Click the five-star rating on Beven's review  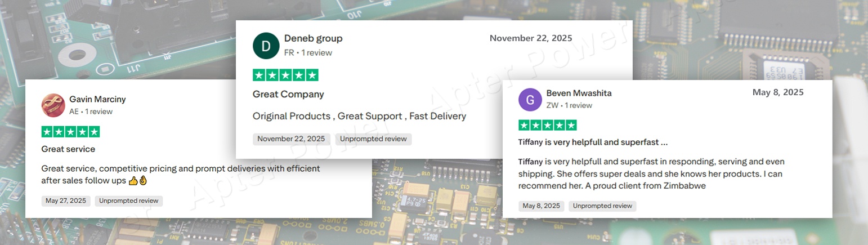tap(547, 125)
